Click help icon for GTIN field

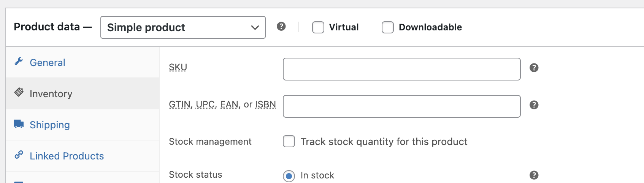pyautogui.click(x=534, y=105)
